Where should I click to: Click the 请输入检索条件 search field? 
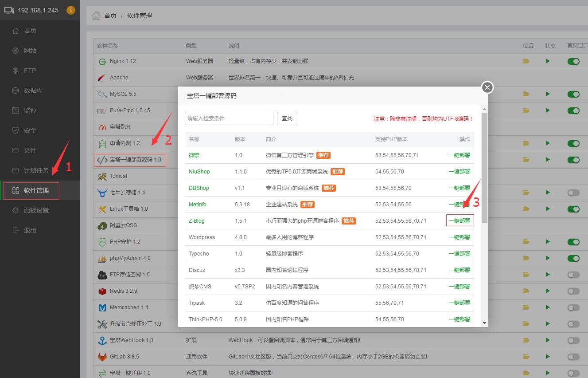click(229, 118)
